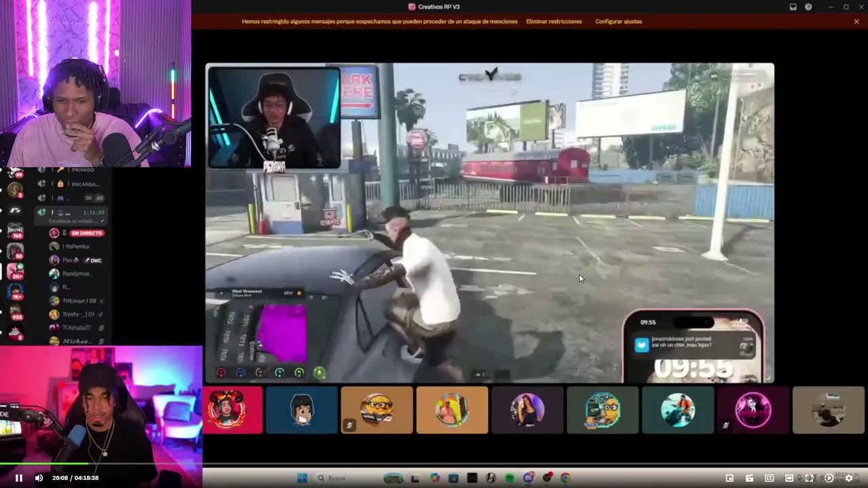Select cartoon boy avatar participant tile
The height and width of the screenshot is (488, 868).
click(x=302, y=410)
